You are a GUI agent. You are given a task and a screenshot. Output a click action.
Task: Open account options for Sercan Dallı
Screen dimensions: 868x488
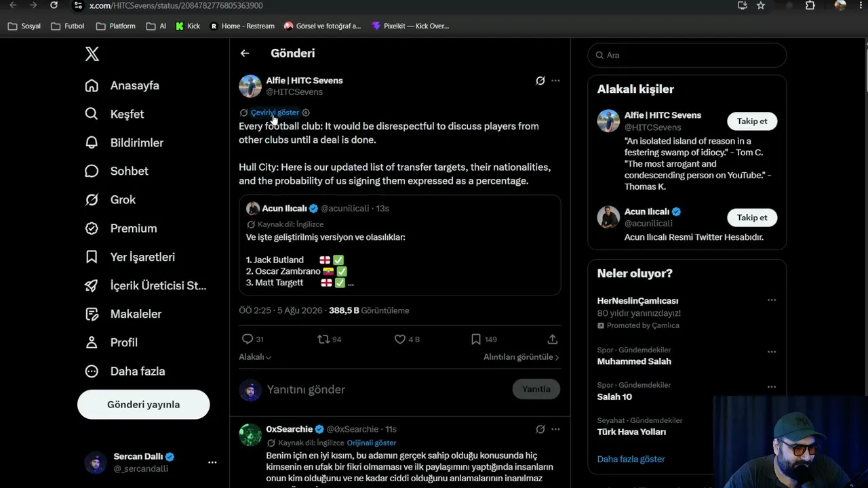pos(212,462)
